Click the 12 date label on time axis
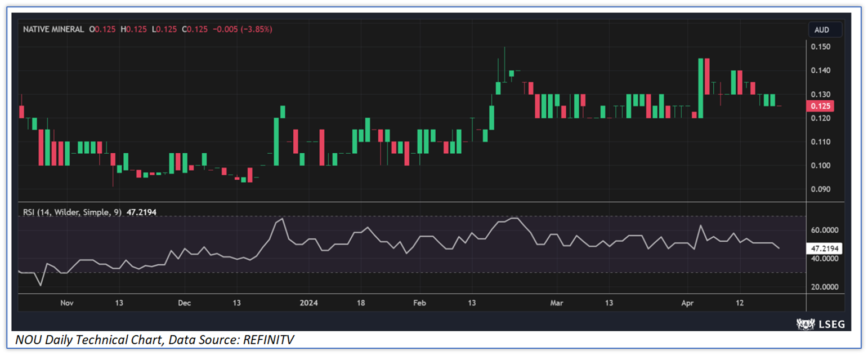This screenshot has width=868, height=355. [740, 303]
